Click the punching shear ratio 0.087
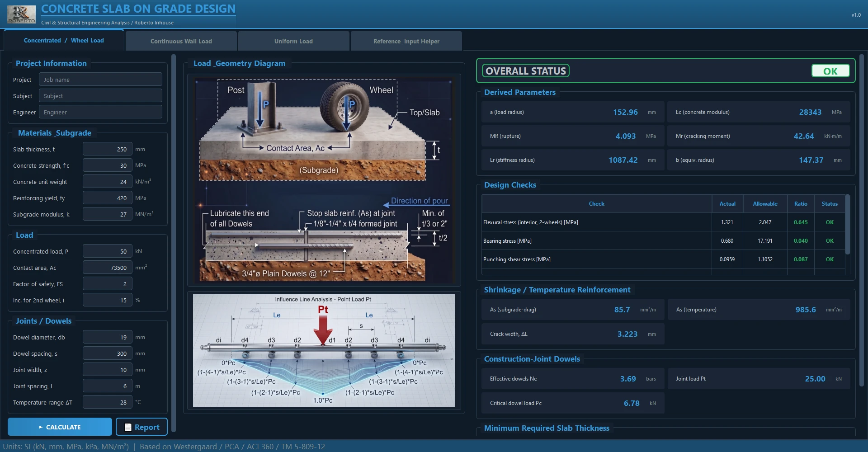The width and height of the screenshot is (868, 452). pyautogui.click(x=801, y=259)
